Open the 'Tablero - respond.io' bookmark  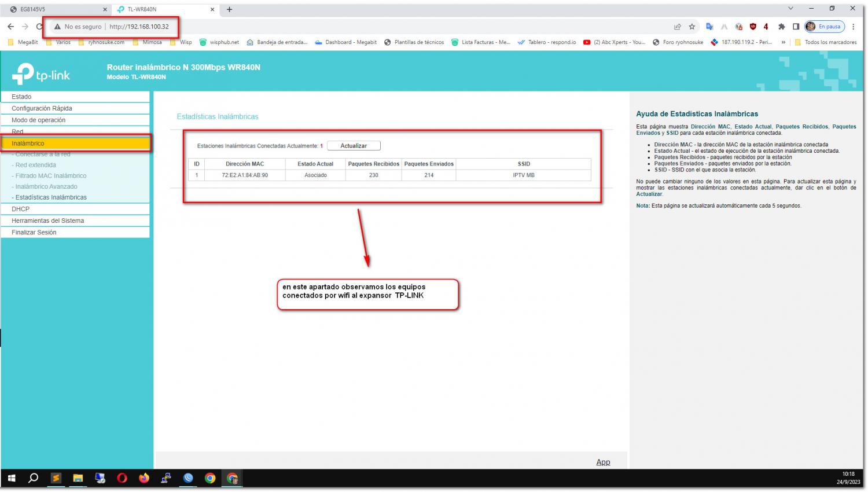click(547, 42)
